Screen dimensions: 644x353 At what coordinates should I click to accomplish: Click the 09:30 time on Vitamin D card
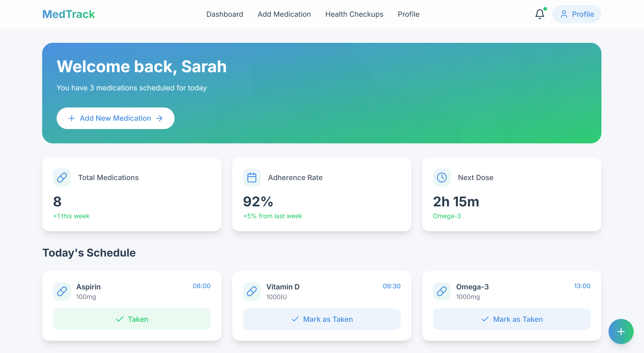(x=391, y=286)
